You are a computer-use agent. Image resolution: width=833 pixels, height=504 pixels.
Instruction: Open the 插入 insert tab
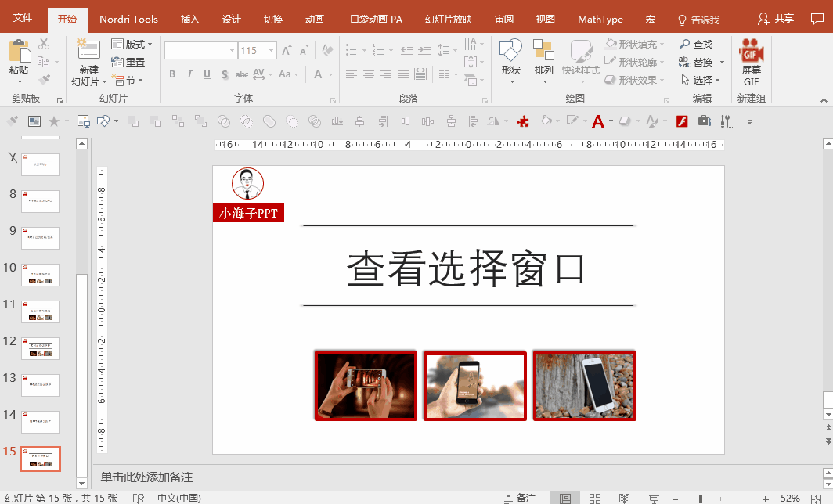189,20
